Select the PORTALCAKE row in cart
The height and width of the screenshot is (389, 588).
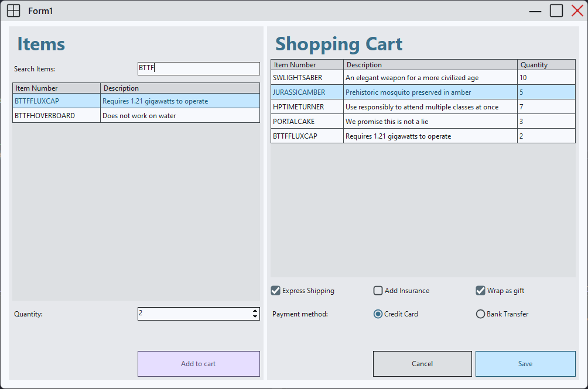(423, 122)
